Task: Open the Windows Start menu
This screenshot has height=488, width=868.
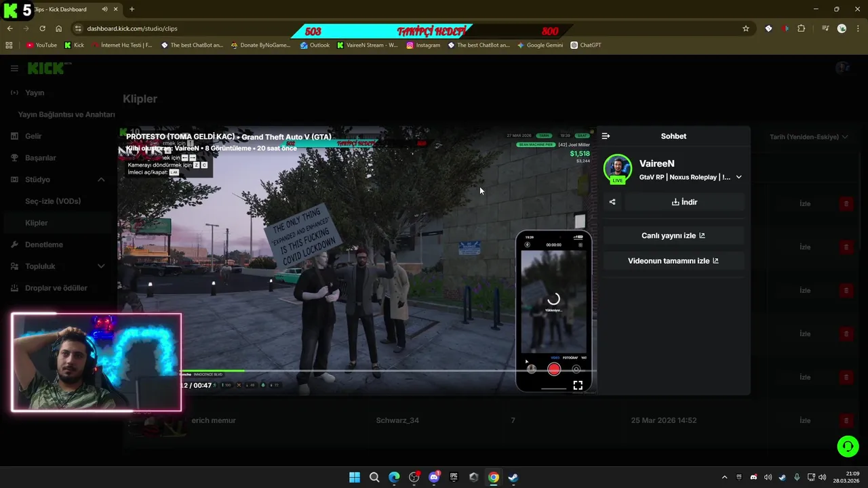Action: (355, 477)
